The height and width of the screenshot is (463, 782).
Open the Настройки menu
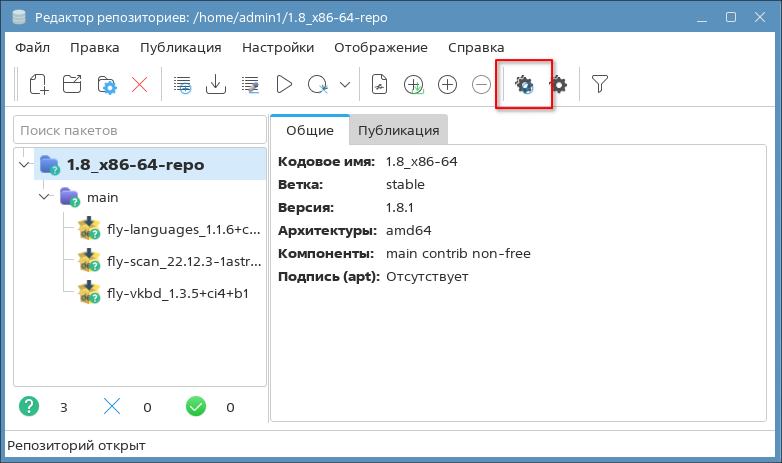(278, 47)
